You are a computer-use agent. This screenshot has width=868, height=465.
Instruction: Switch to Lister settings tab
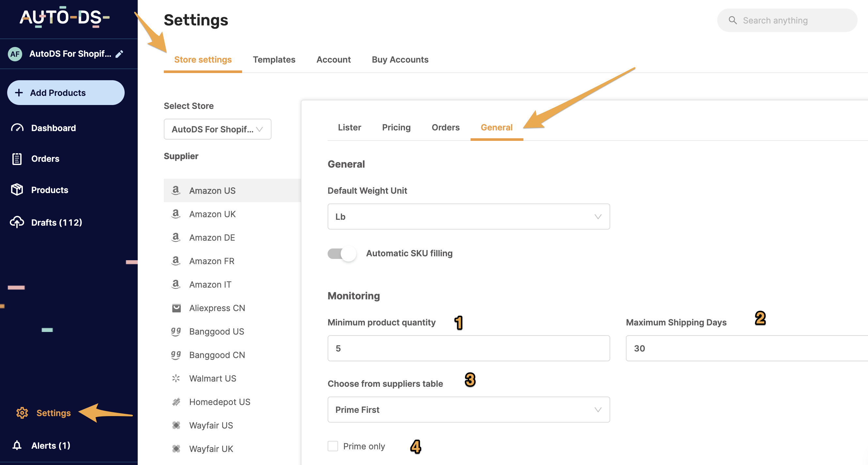pos(349,127)
